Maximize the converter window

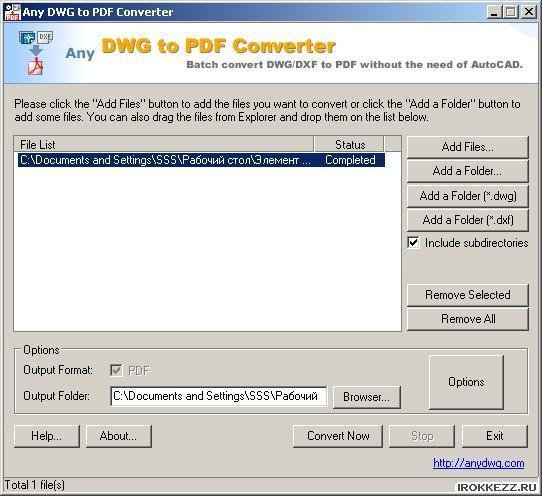click(511, 12)
